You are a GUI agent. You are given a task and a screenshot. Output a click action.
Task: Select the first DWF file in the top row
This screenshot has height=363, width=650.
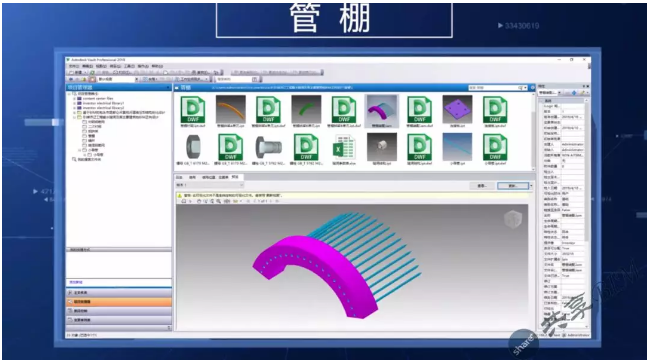click(x=193, y=109)
